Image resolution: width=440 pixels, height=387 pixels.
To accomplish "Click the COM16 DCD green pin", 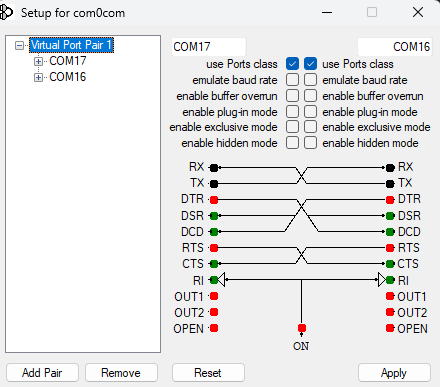I will click(x=390, y=232).
